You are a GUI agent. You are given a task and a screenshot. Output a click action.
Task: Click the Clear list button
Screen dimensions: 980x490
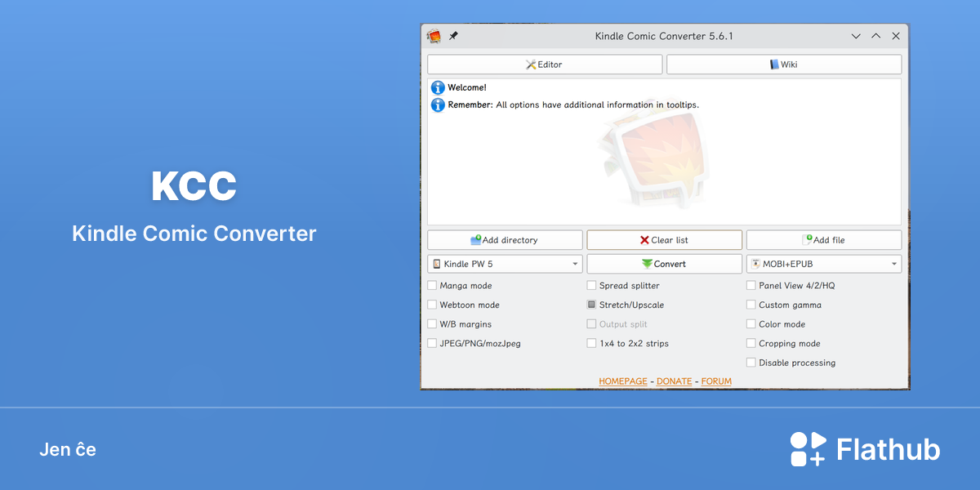(664, 240)
